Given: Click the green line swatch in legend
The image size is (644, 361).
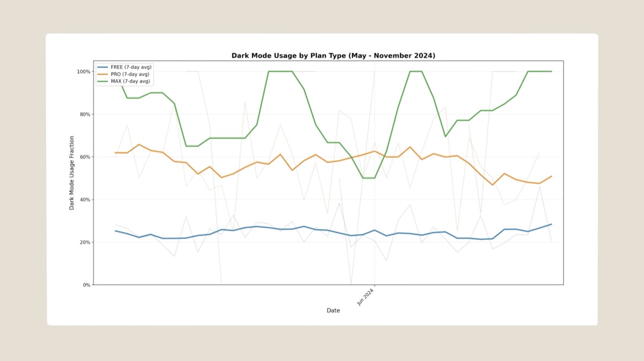Looking at the screenshot, I should [x=103, y=81].
